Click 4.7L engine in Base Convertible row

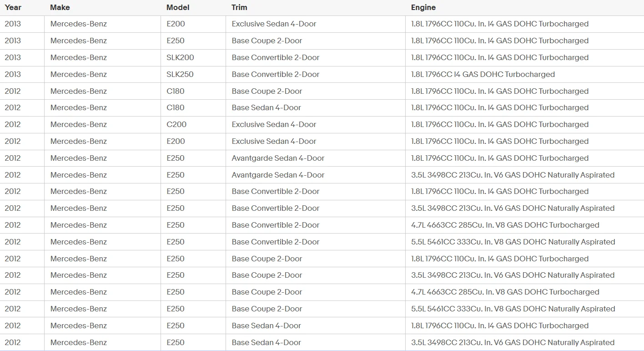[x=505, y=225]
